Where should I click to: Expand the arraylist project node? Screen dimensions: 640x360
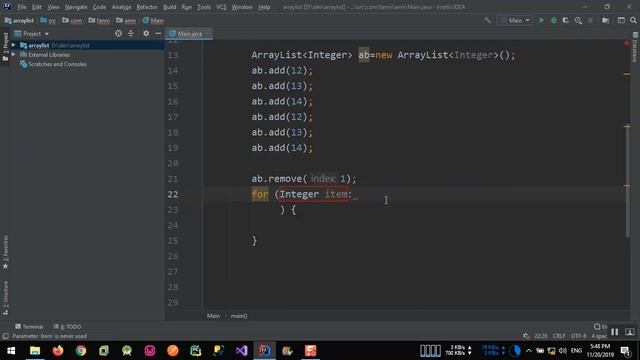(13, 45)
